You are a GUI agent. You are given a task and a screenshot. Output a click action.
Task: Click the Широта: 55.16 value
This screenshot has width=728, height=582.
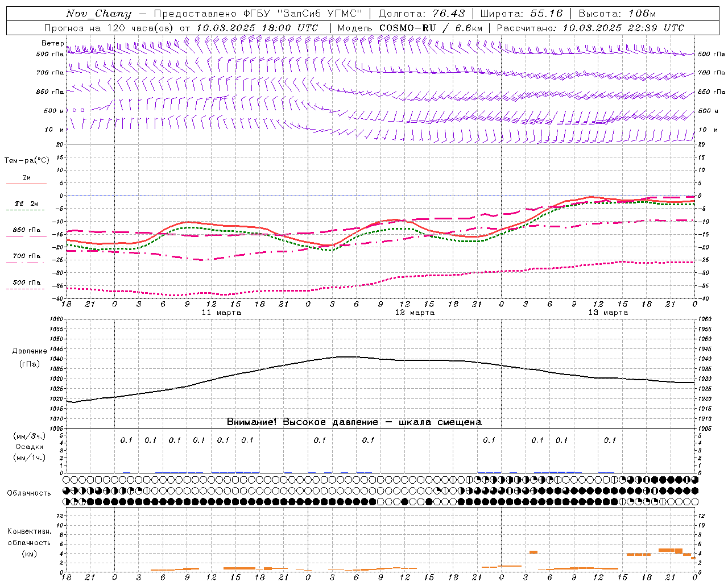click(x=522, y=14)
